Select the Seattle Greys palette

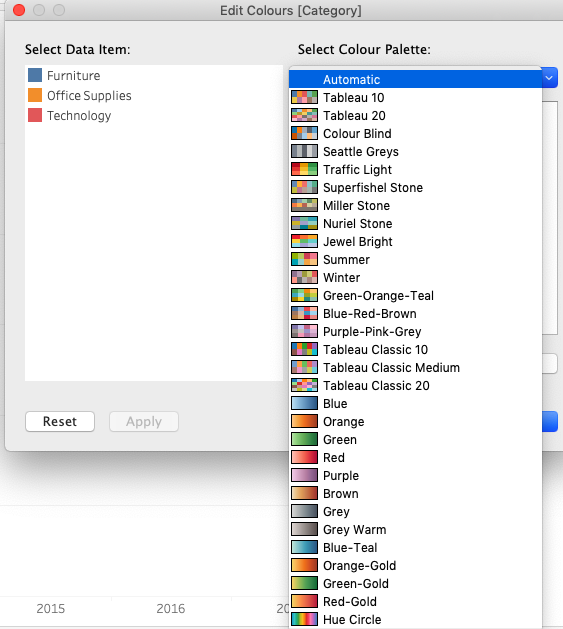(x=415, y=152)
